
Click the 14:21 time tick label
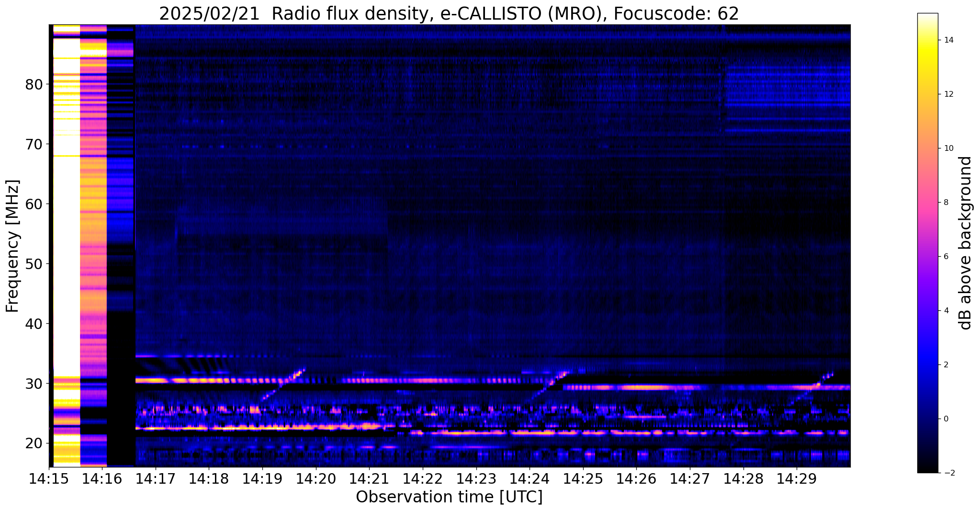pyautogui.click(x=369, y=478)
